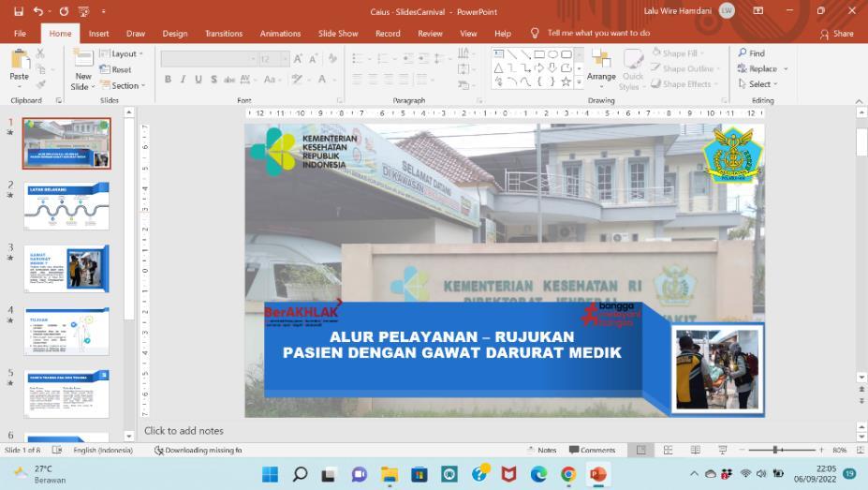This screenshot has height=490, width=868.
Task: Switch to the Insert tab
Action: click(x=98, y=33)
